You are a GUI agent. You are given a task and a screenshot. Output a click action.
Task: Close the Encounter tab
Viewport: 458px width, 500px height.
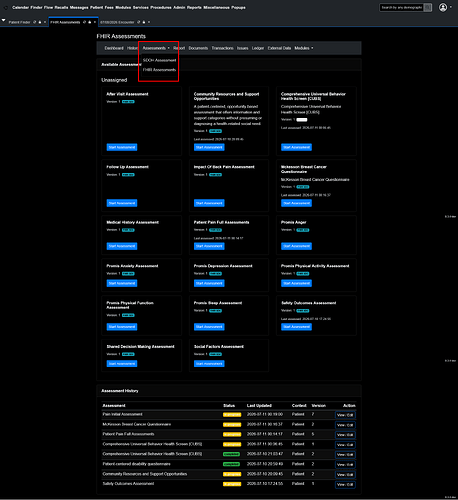(x=149, y=22)
